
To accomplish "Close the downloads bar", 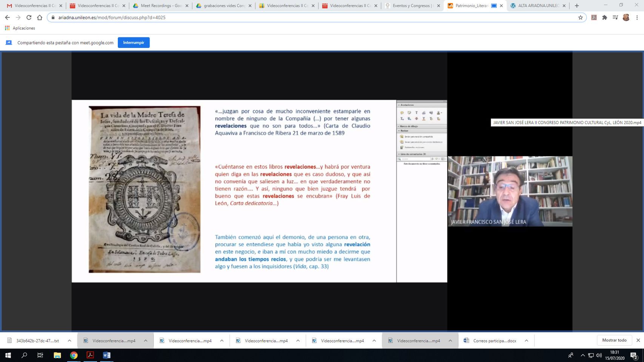I will (638, 340).
